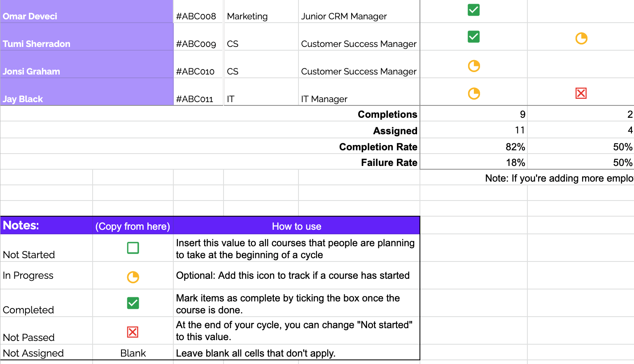This screenshot has height=364, width=634.
Task: Select the Completion Rate label cell
Action: (x=378, y=147)
